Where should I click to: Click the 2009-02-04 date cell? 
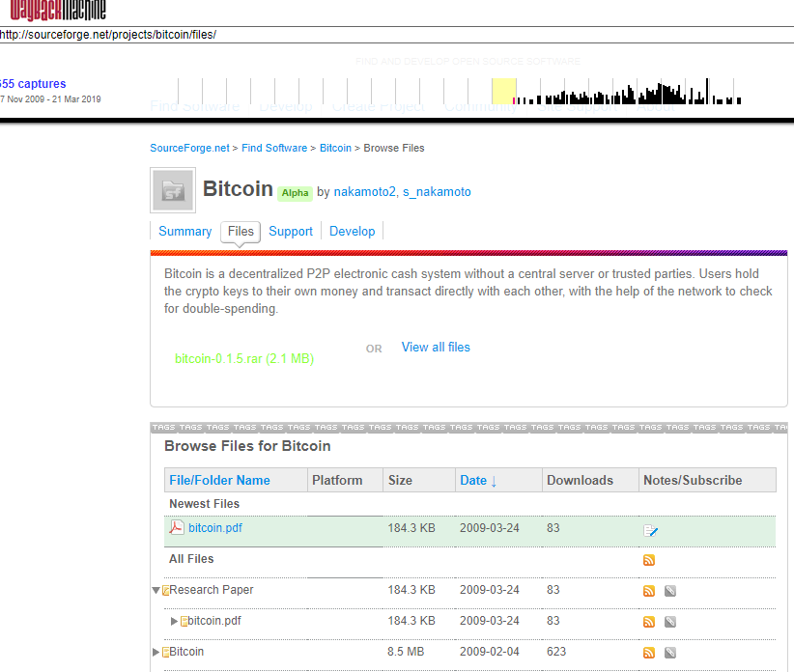click(489, 652)
